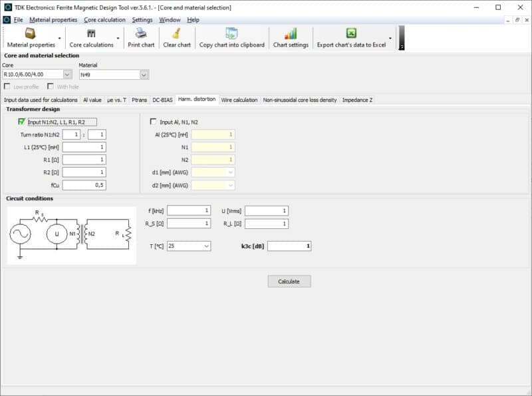This screenshot has height=396, width=532.
Task: Click the U [Vrms] voltage field
Action: tap(267, 211)
